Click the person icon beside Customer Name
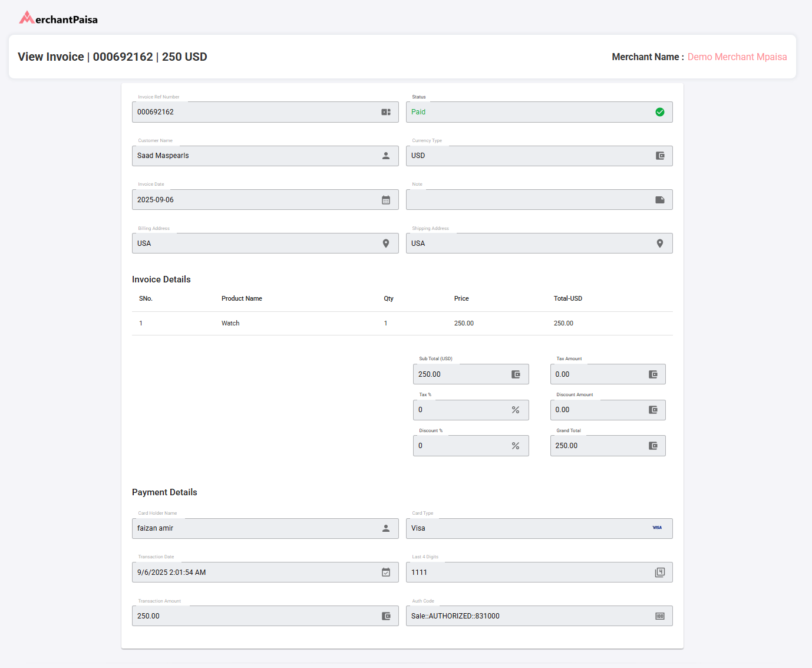The height and width of the screenshot is (668, 812). click(386, 156)
